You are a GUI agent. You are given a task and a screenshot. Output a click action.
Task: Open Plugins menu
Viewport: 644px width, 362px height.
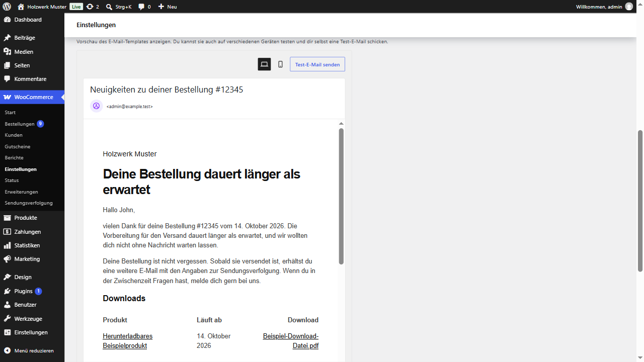click(x=32, y=291)
